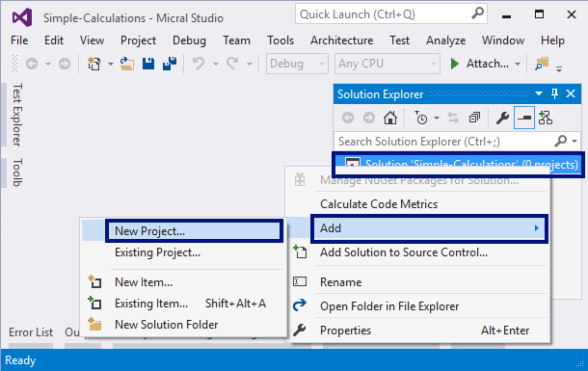The image size is (588, 371).
Task: Click Calculate Code Metrics in context menu
Action: pyautogui.click(x=418, y=204)
